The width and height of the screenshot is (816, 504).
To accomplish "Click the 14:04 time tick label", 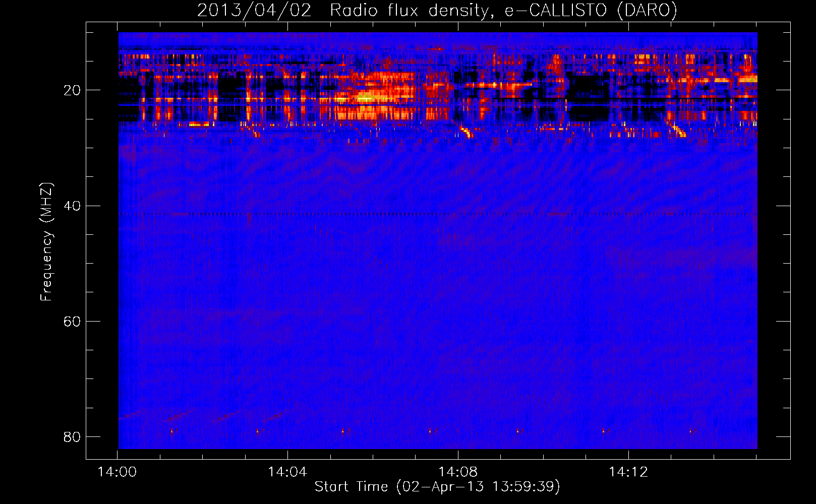I will [x=287, y=472].
